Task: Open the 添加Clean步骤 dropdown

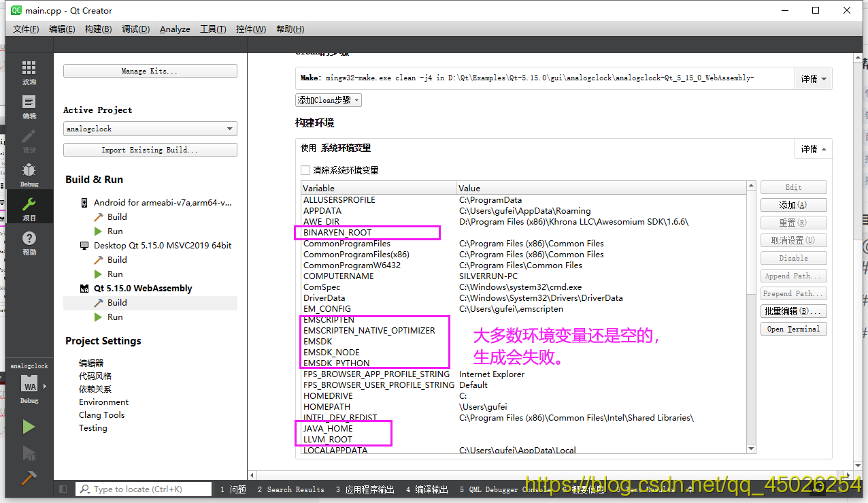Action: (x=328, y=99)
